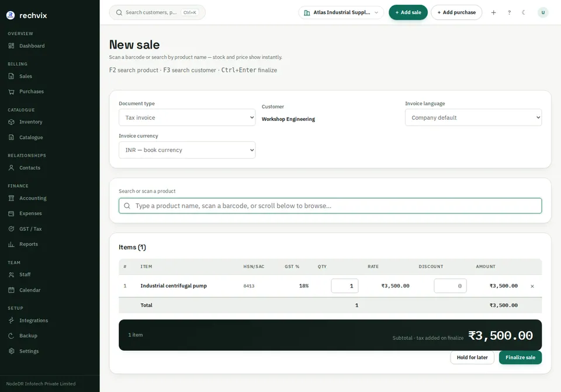
Task: Click the discount field for centrifugal pump
Action: pyautogui.click(x=450, y=286)
